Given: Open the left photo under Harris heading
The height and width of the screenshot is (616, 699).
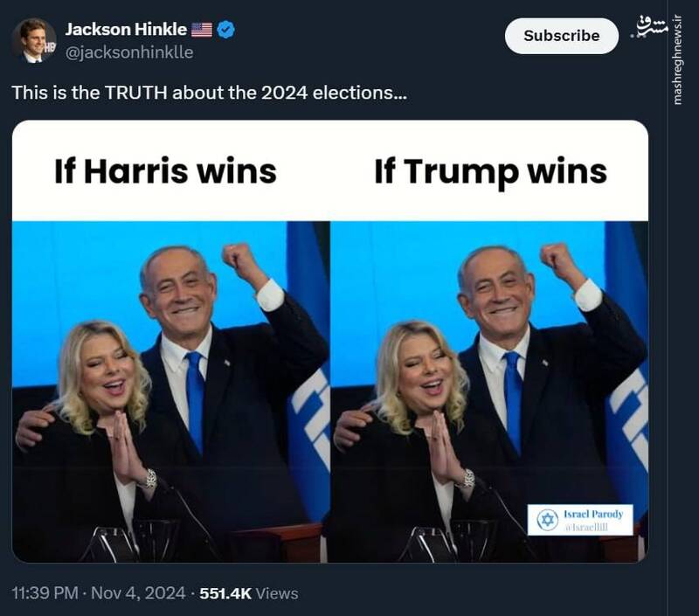Looking at the screenshot, I should point(171,391).
